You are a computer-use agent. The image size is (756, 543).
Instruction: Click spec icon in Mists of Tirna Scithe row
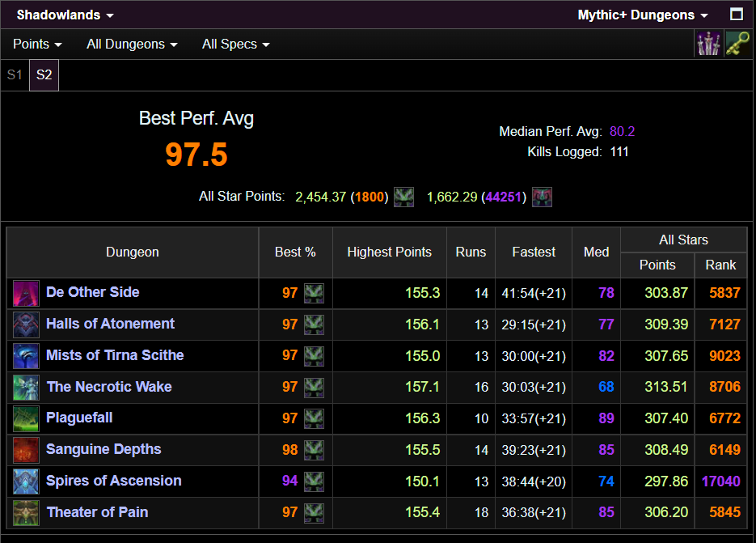tap(314, 356)
